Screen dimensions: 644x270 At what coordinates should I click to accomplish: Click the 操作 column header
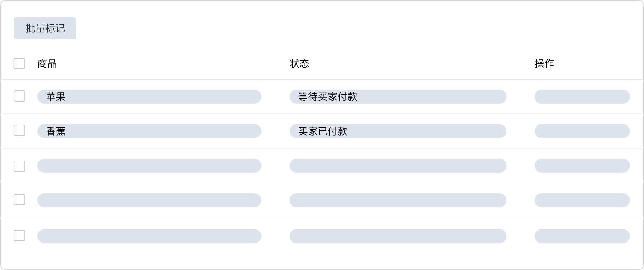click(544, 64)
